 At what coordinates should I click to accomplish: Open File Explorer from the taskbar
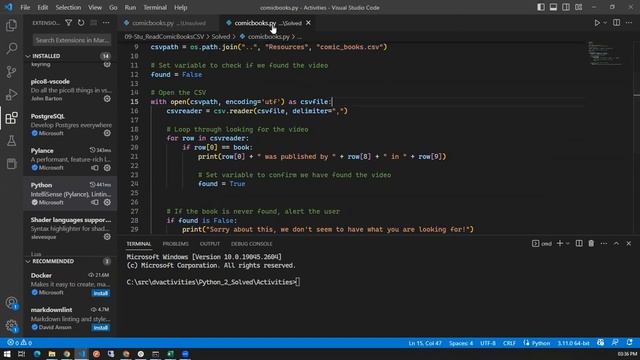tap(52, 354)
